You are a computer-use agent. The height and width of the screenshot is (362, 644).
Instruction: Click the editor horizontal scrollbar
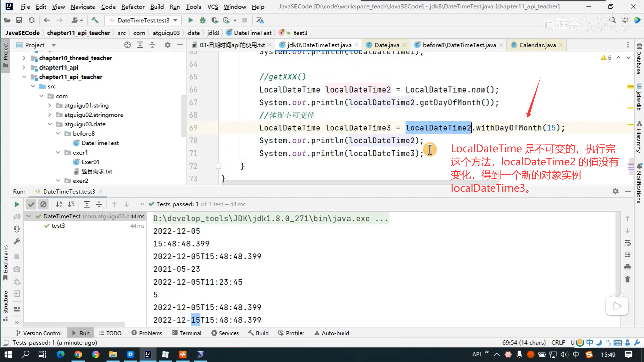point(335,183)
